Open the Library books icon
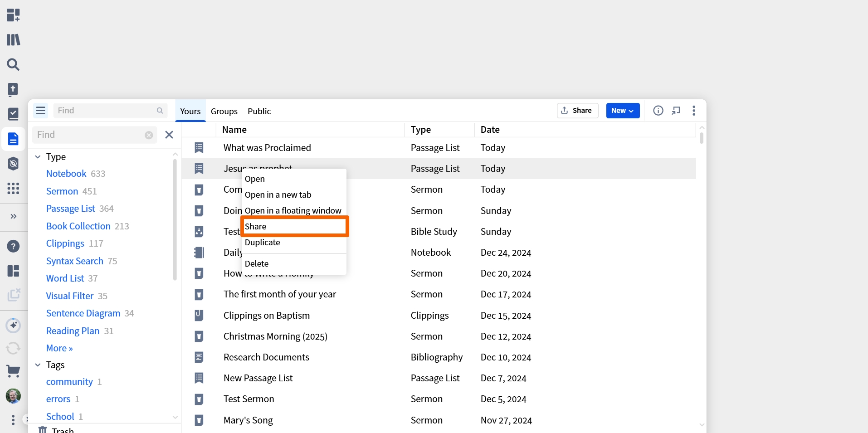Viewport: 868px width, 433px height. tap(13, 40)
